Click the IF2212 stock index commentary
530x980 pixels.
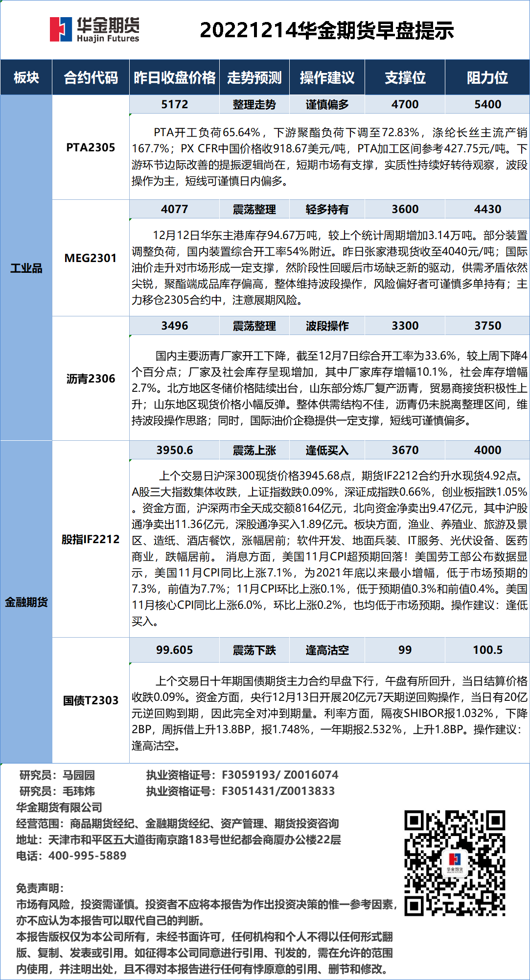pyautogui.click(x=329, y=549)
